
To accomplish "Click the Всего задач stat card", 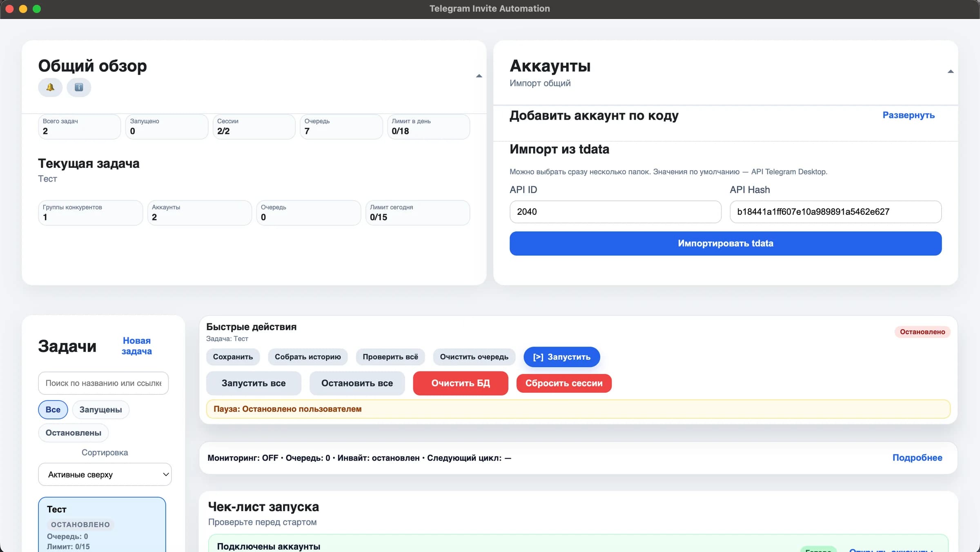I will click(80, 127).
